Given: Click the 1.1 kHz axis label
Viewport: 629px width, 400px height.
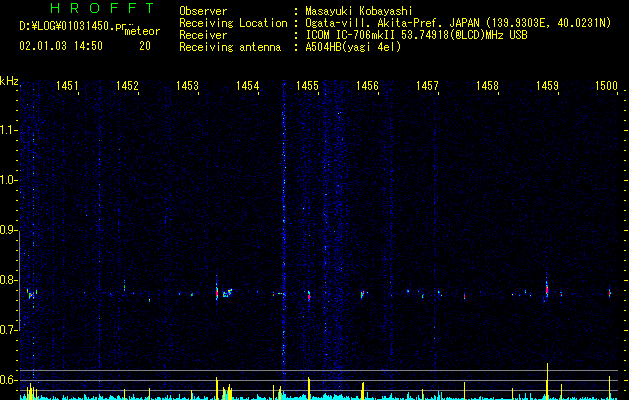Looking at the screenshot, I should tap(8, 130).
